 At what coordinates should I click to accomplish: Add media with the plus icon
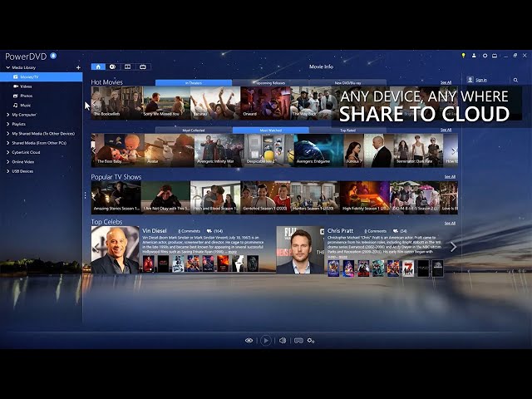click(78, 67)
